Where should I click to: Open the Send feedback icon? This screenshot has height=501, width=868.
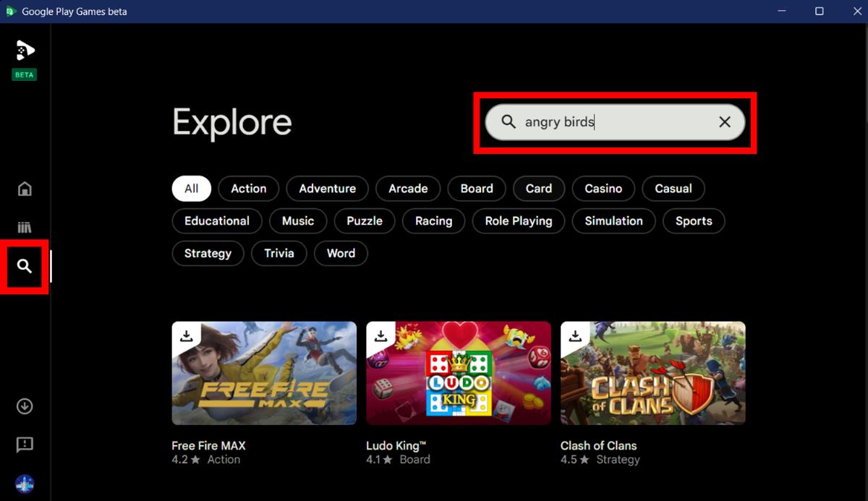point(25,445)
